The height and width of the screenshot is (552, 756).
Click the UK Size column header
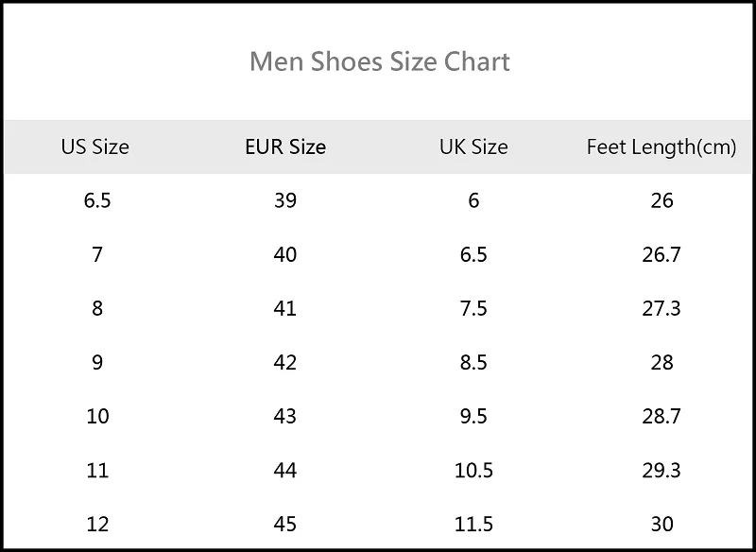pyautogui.click(x=473, y=147)
